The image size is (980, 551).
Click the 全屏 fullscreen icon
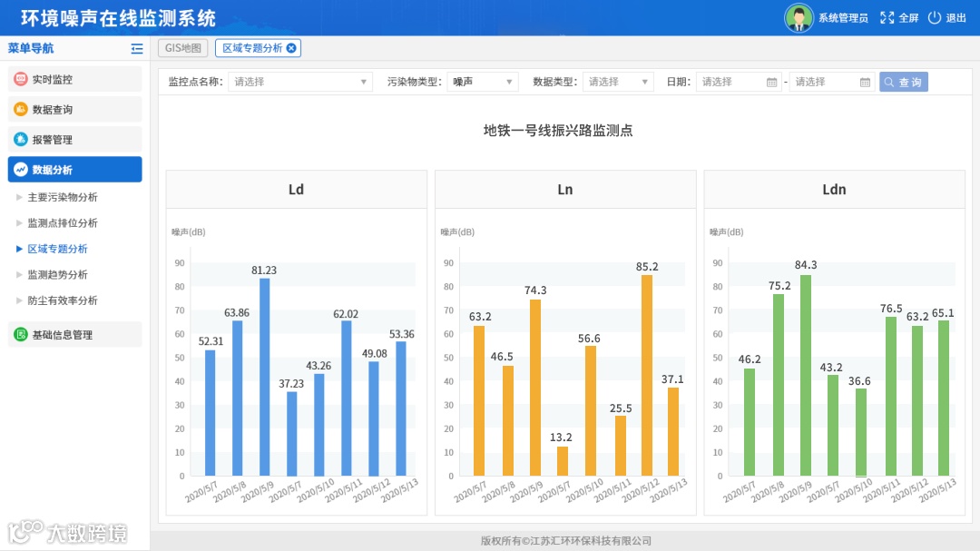(x=887, y=17)
